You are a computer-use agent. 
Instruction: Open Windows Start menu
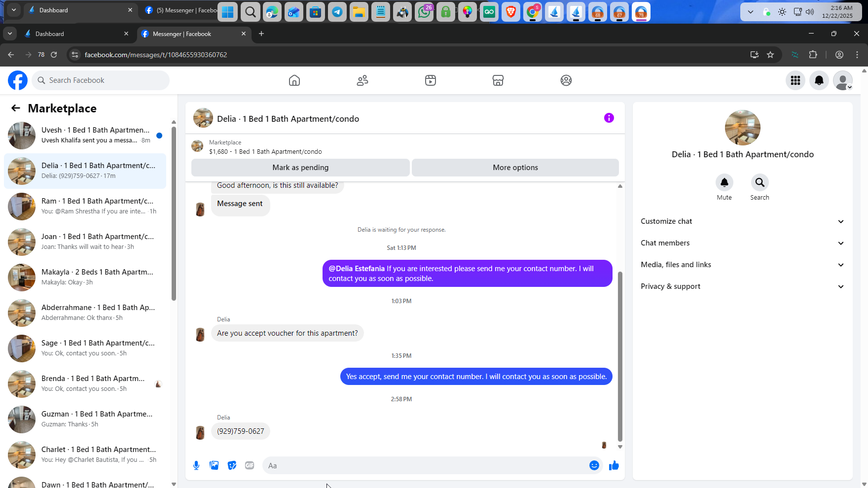pyautogui.click(x=228, y=12)
